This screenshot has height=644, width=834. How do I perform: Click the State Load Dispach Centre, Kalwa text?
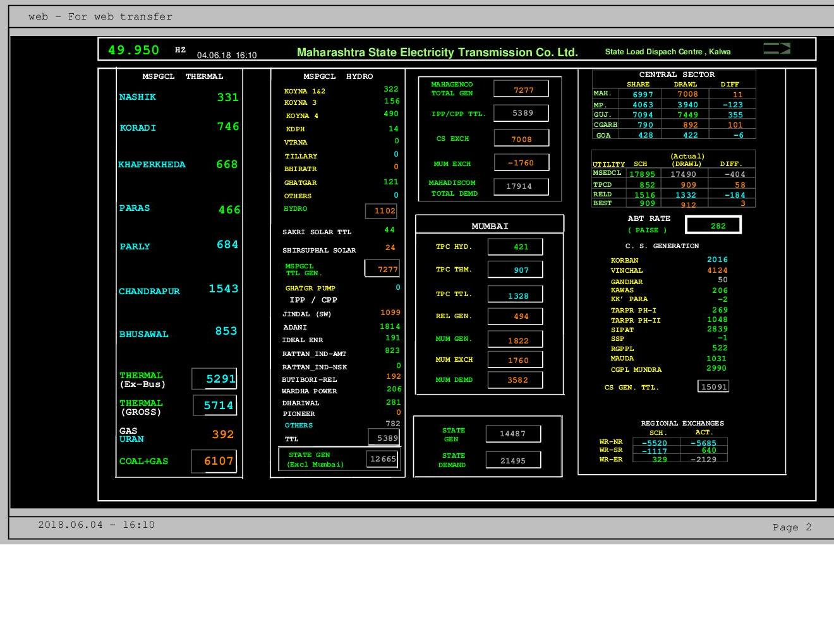pos(668,52)
